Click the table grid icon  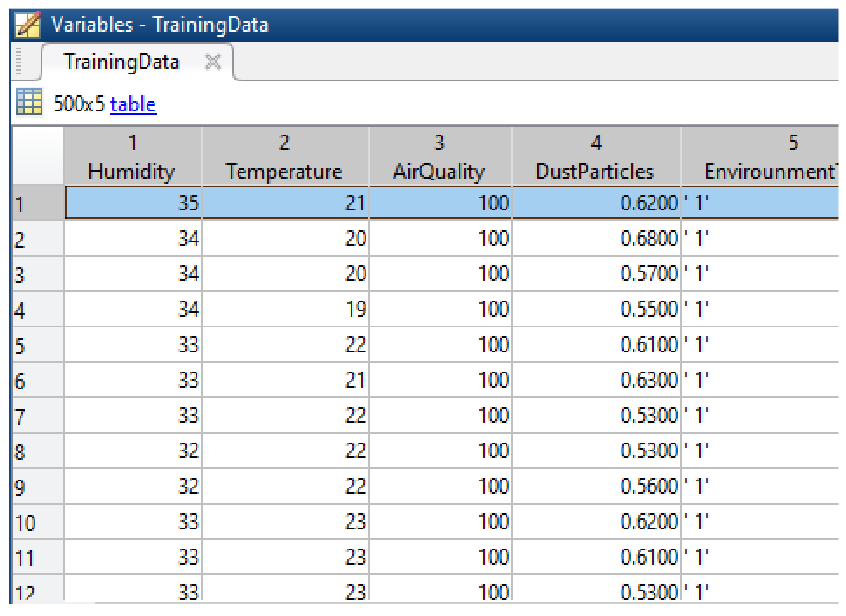tap(29, 102)
